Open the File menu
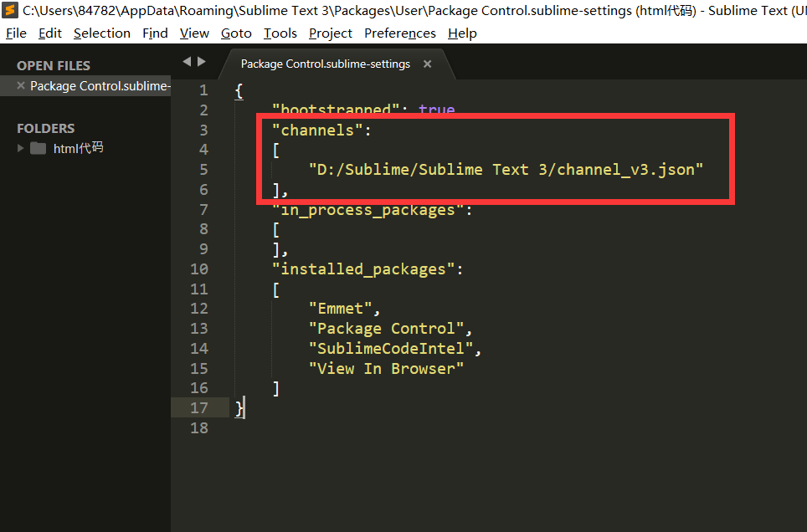 tap(16, 33)
